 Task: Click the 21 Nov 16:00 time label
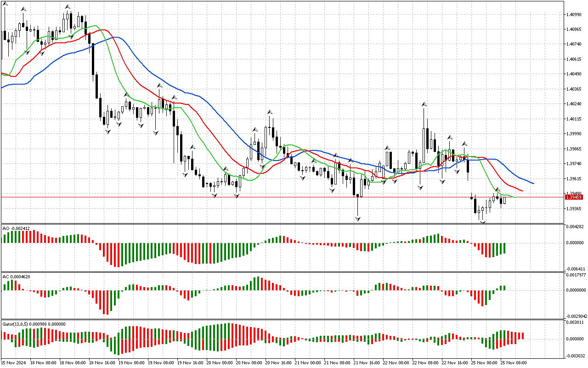coord(367,363)
